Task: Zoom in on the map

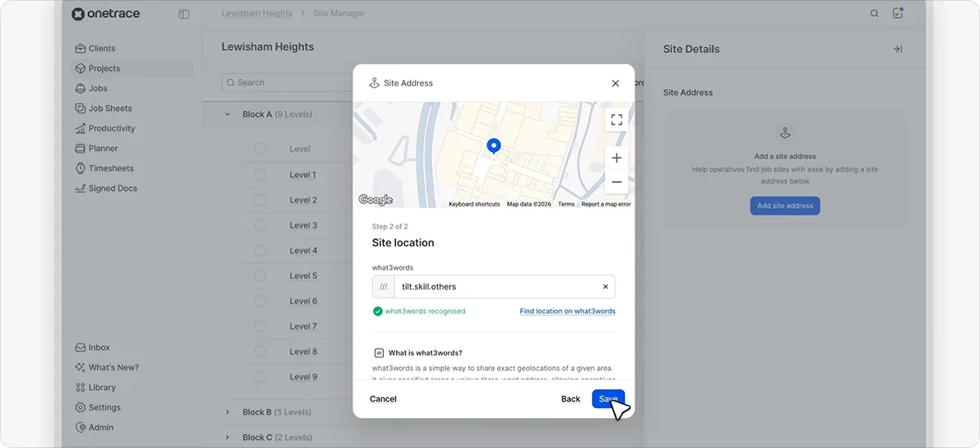Action: point(617,158)
